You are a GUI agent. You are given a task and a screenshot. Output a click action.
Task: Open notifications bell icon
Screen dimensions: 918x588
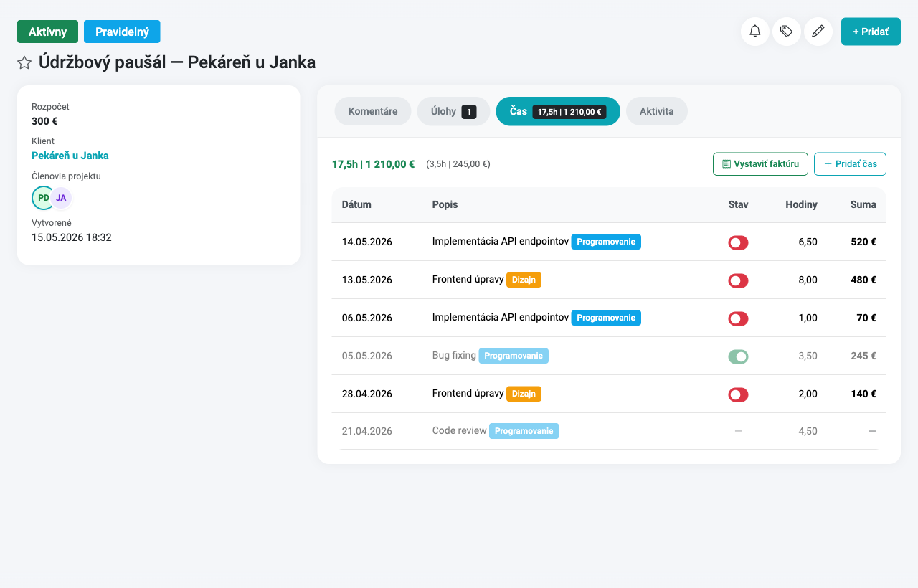[755, 32]
